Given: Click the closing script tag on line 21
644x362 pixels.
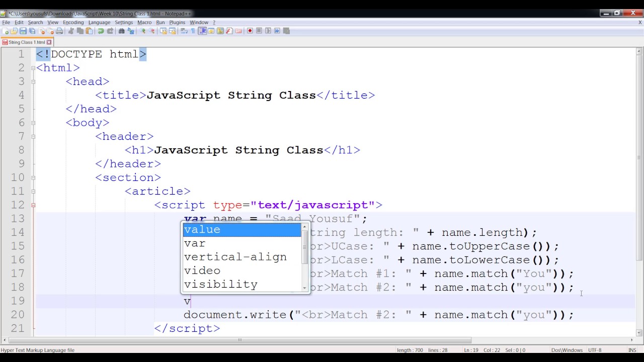Looking at the screenshot, I should tap(187, 328).
